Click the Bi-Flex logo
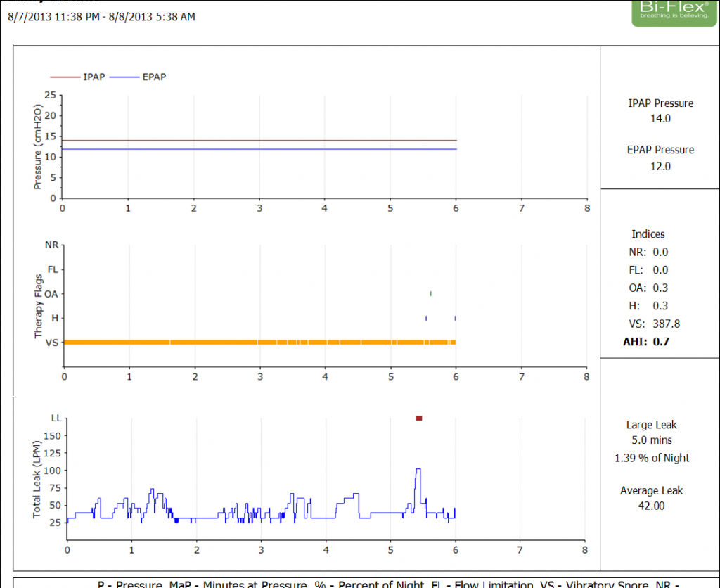The width and height of the screenshot is (720, 588). (x=674, y=13)
